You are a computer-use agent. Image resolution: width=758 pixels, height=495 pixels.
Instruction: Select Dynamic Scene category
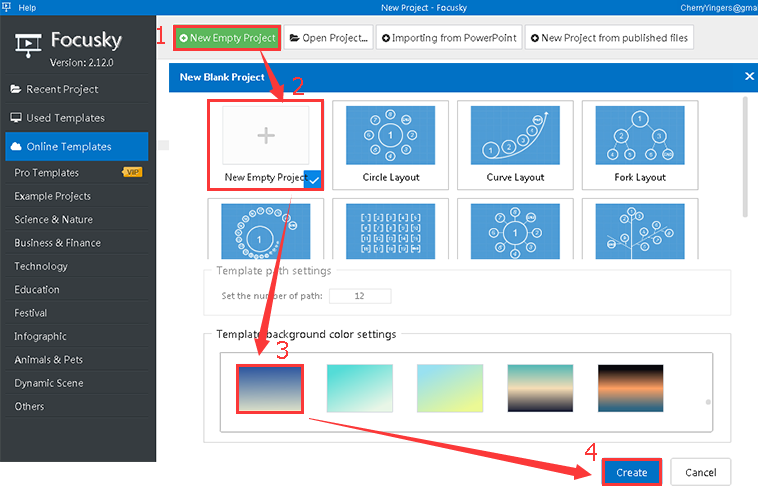pos(77,383)
